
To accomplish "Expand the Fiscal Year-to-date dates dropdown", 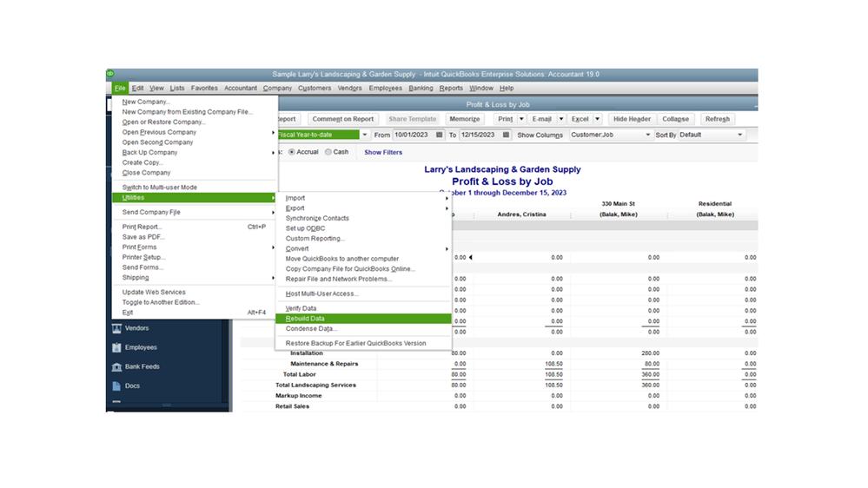I will pos(365,135).
